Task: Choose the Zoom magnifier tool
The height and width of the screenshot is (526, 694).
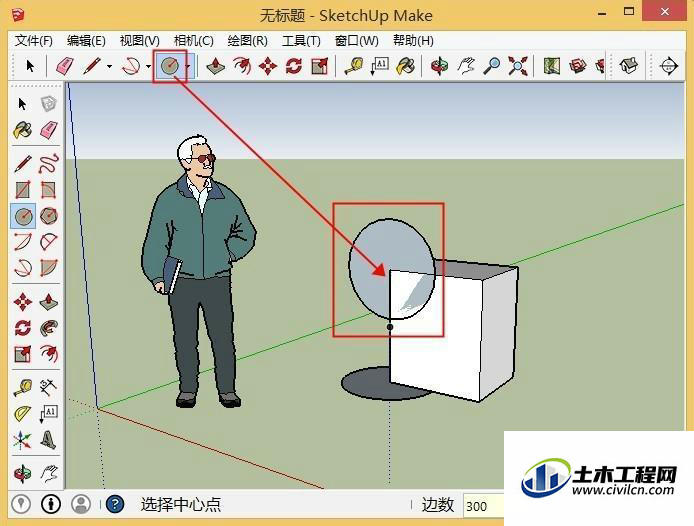Action: pyautogui.click(x=491, y=66)
